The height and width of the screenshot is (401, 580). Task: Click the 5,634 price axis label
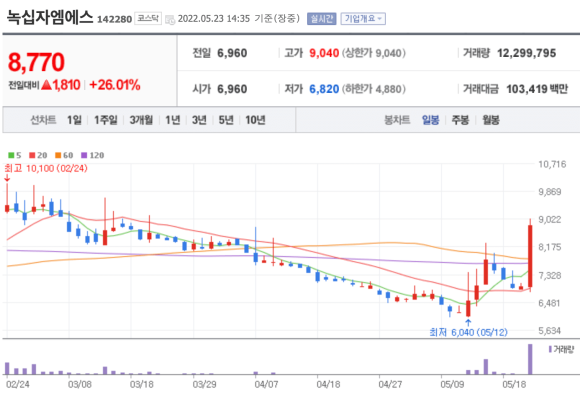550,331
